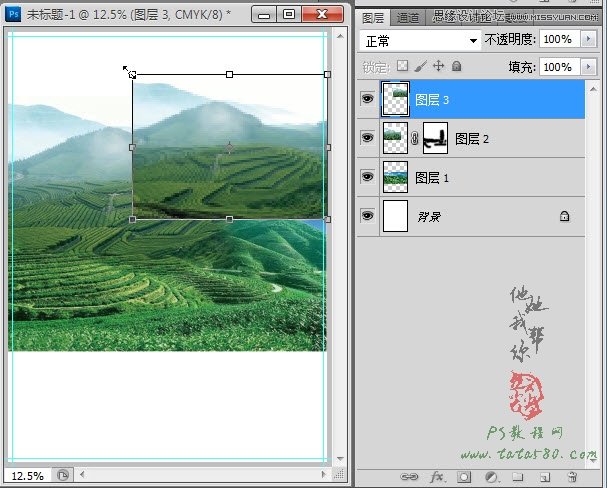Toggle 背景 layer visibility eye
The height and width of the screenshot is (488, 607).
[367, 216]
